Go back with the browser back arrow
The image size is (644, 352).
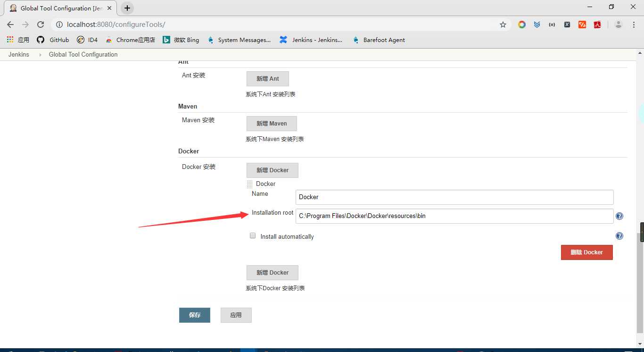pyautogui.click(x=10, y=25)
